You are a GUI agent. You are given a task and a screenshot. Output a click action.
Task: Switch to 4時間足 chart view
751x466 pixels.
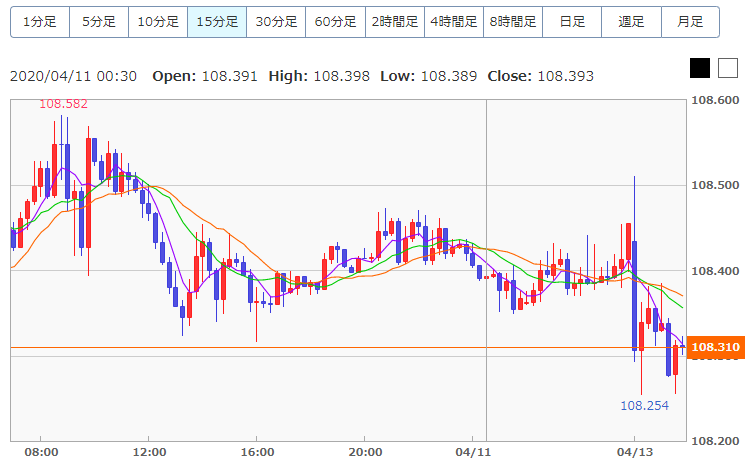click(453, 21)
